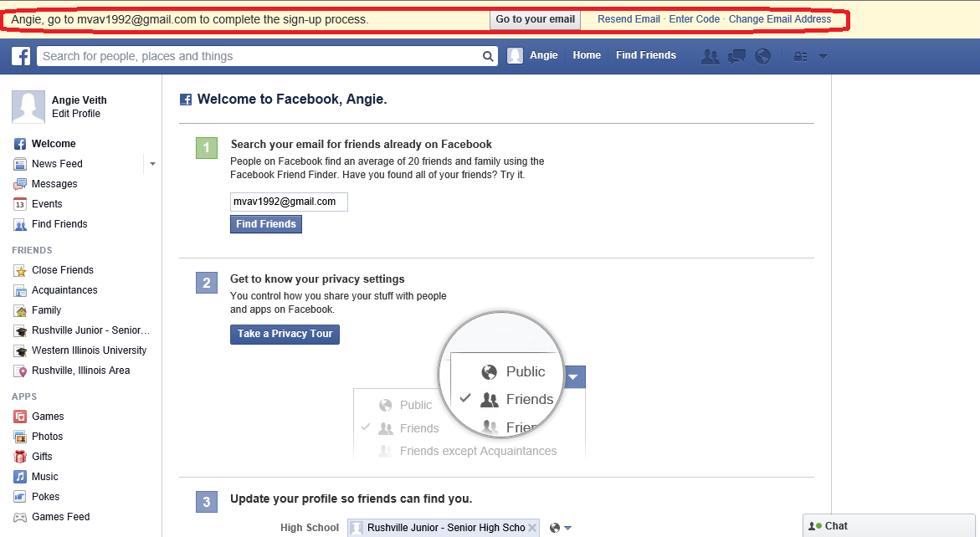The height and width of the screenshot is (537, 980).
Task: Expand the News Feed sort dropdown arrow
Action: 152,164
